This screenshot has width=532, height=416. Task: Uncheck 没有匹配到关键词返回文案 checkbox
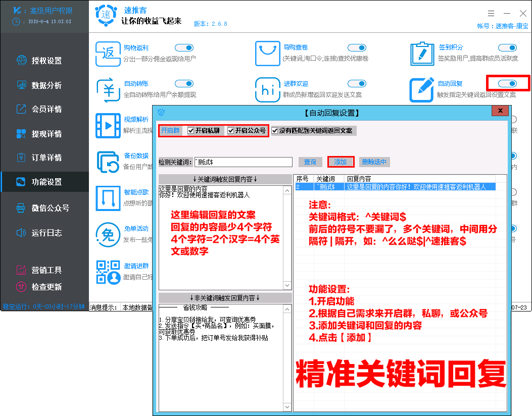click(274, 131)
